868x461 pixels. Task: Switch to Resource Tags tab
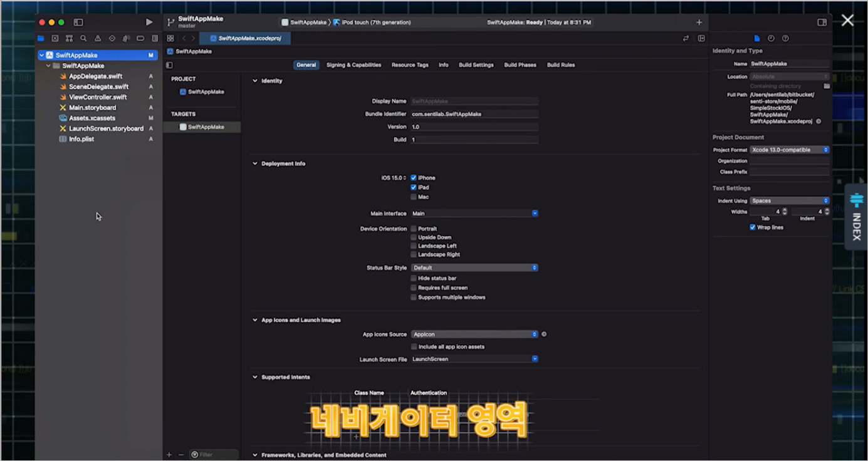click(410, 65)
